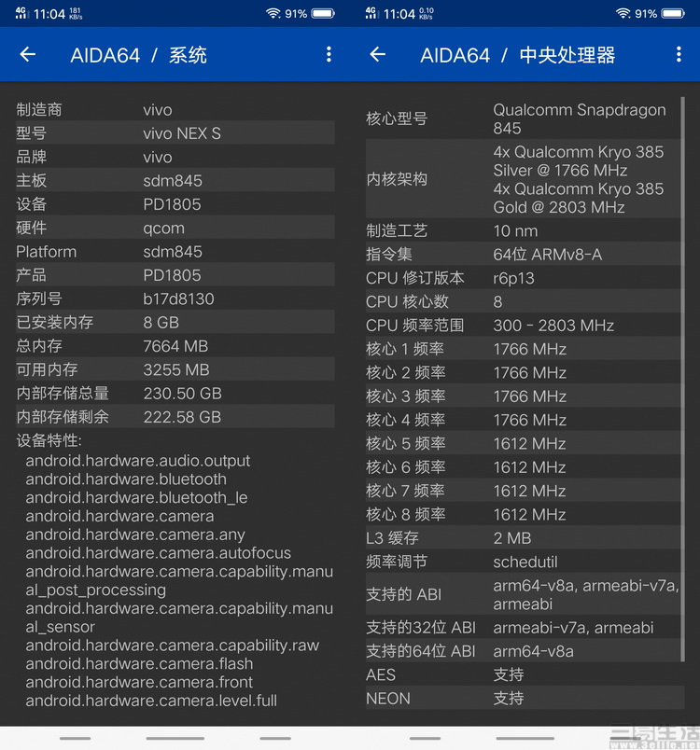Tap 4G signal indicator on left screen
Viewport: 700px width, 750px height.
pos(20,14)
